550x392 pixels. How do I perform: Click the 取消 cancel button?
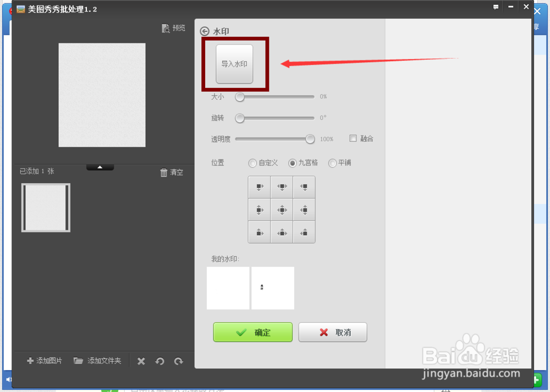click(x=333, y=332)
